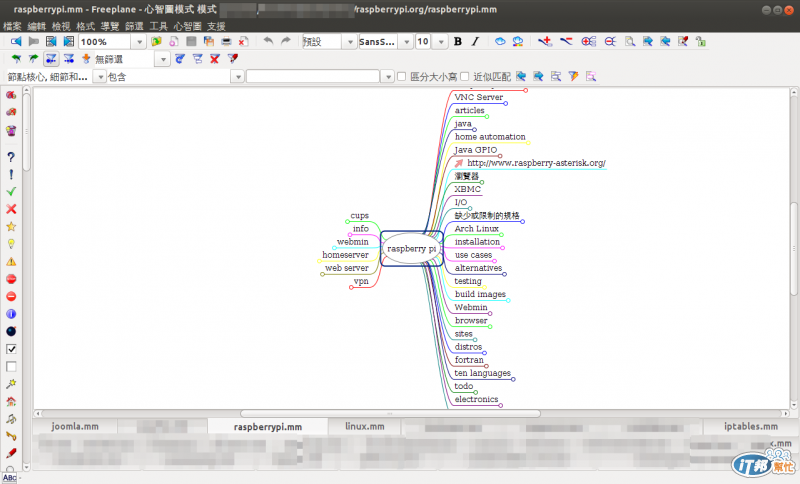
Task: Toggle bold formatting
Action: pyautogui.click(x=458, y=41)
